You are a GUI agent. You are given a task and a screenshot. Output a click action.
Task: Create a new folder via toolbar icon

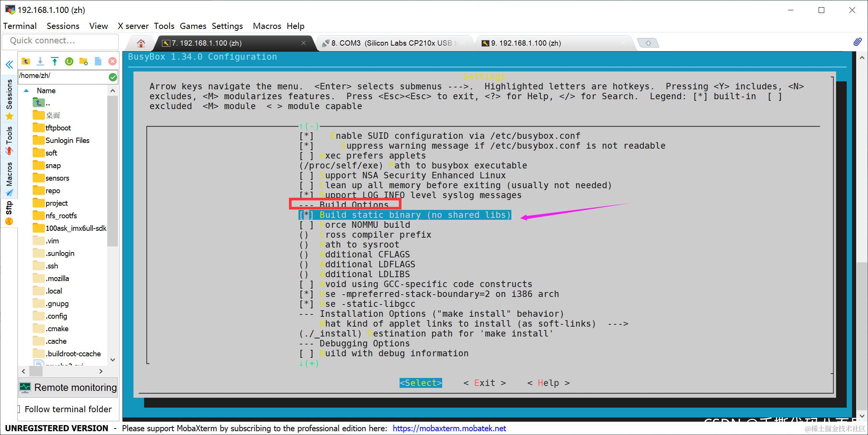tap(84, 61)
